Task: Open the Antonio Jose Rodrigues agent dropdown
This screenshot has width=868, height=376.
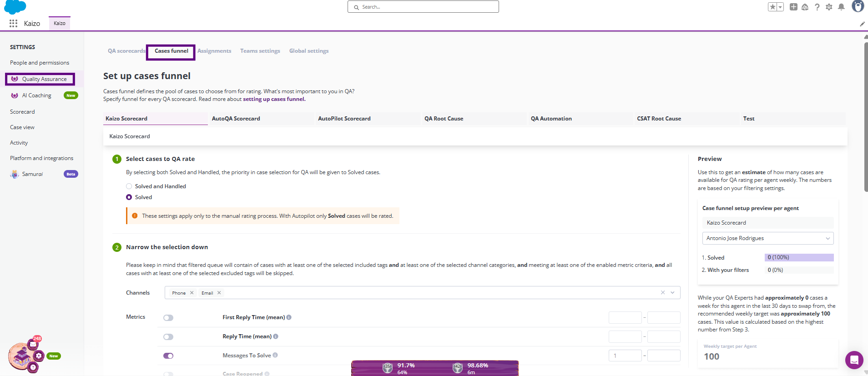Action: (x=768, y=238)
